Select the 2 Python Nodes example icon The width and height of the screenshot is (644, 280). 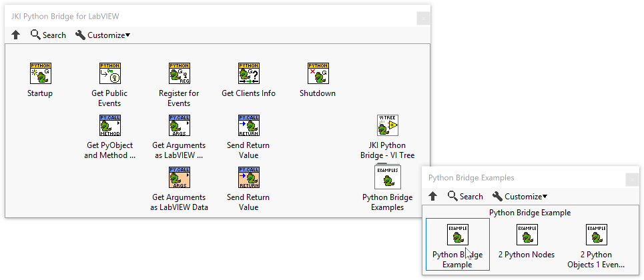(527, 235)
